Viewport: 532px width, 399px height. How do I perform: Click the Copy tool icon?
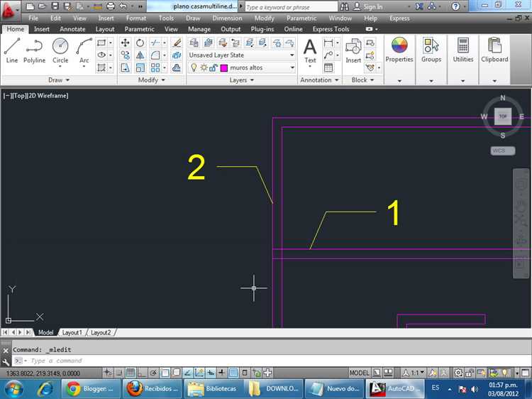(125, 55)
